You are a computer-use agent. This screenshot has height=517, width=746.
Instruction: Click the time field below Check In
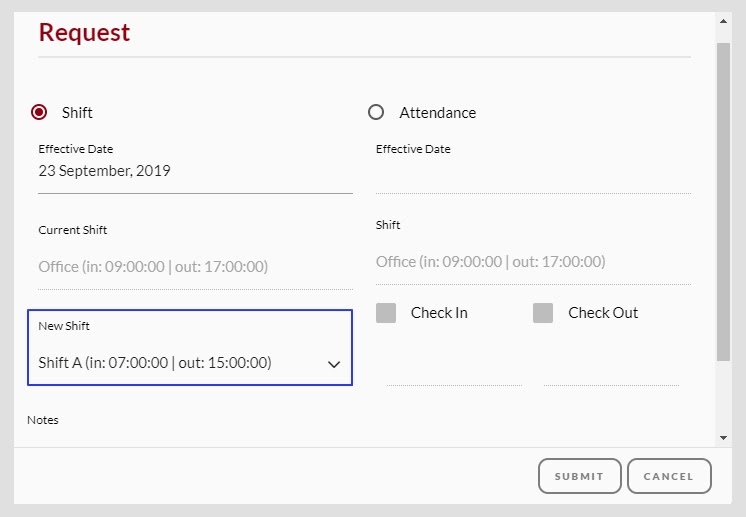pos(454,370)
